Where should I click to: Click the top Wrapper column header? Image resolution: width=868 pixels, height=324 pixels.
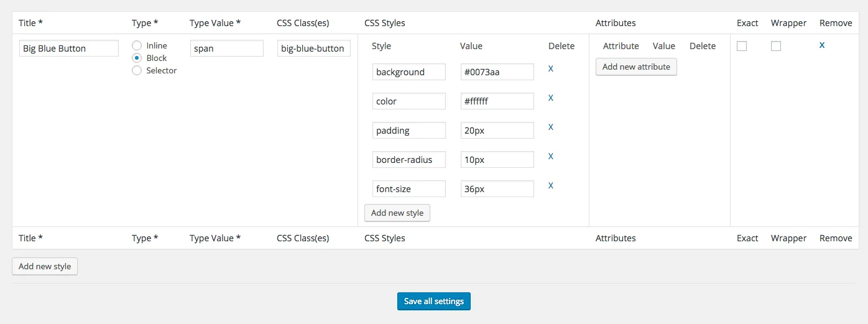point(788,23)
